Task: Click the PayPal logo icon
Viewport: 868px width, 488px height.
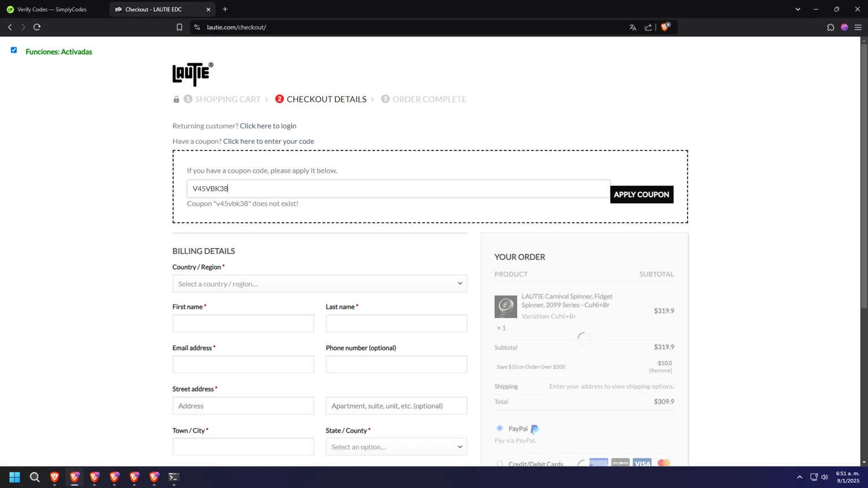Action: tap(535, 429)
